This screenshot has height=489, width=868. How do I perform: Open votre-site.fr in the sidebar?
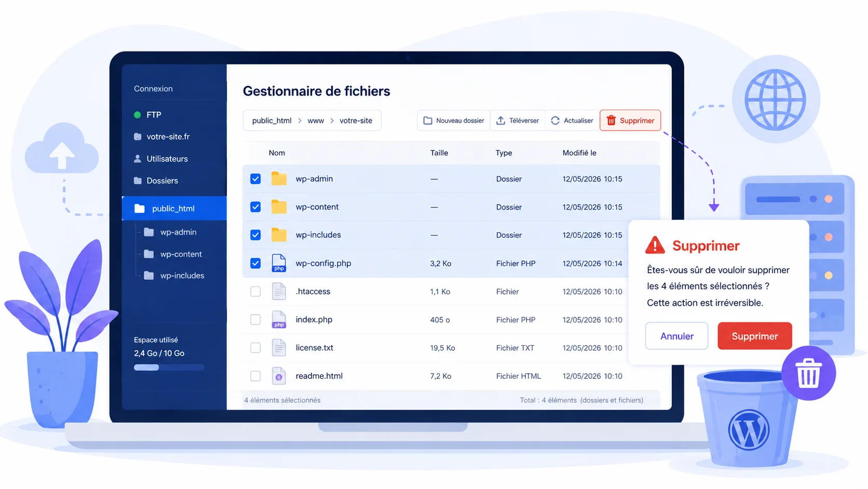pyautogui.click(x=168, y=137)
